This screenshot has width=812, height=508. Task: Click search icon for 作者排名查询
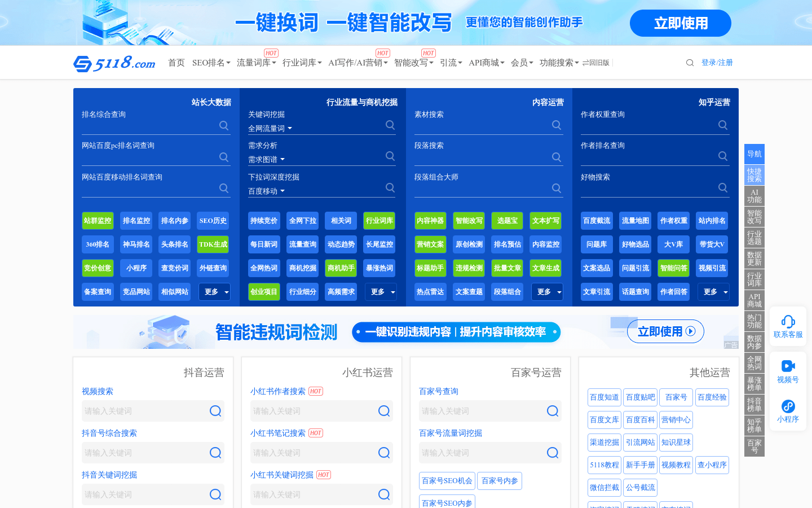(x=723, y=156)
